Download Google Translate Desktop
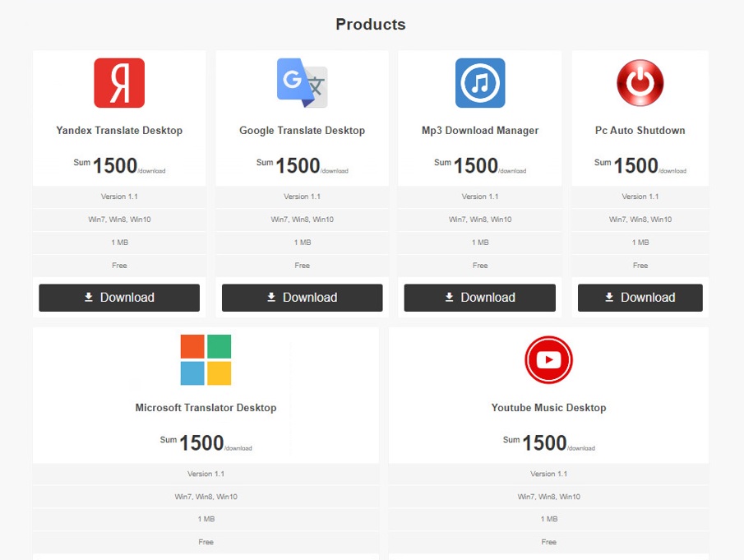 303,298
